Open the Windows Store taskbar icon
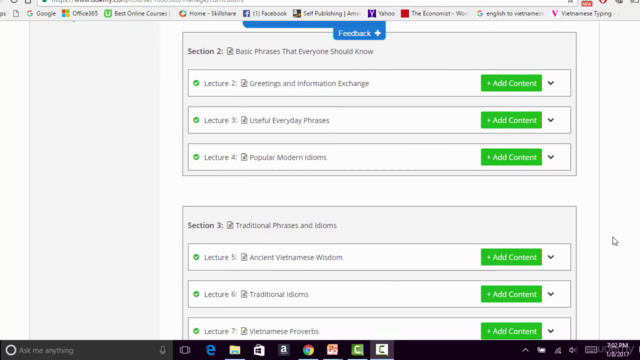The height and width of the screenshot is (360, 640). click(259, 350)
